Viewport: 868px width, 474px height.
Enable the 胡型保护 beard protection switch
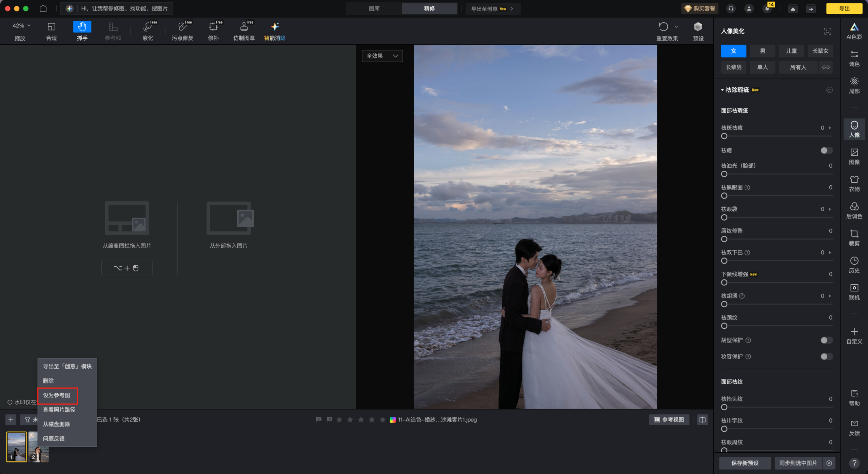pyautogui.click(x=826, y=340)
